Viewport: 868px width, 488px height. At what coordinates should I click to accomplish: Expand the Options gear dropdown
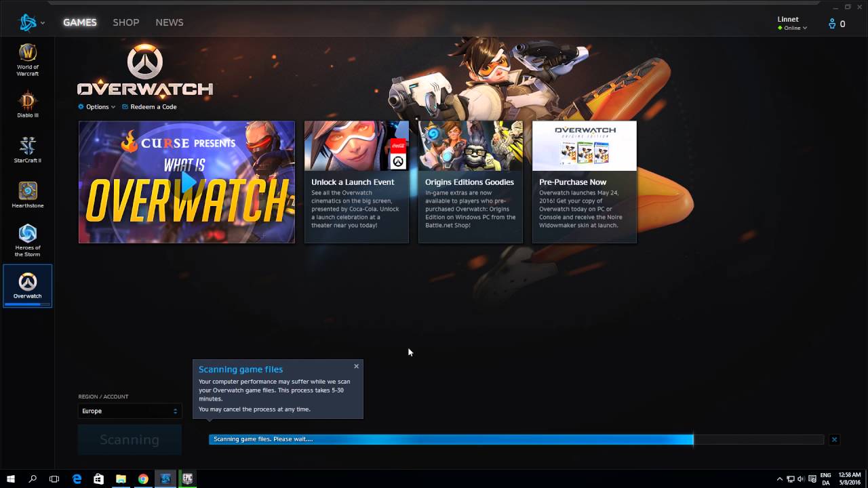(x=96, y=107)
